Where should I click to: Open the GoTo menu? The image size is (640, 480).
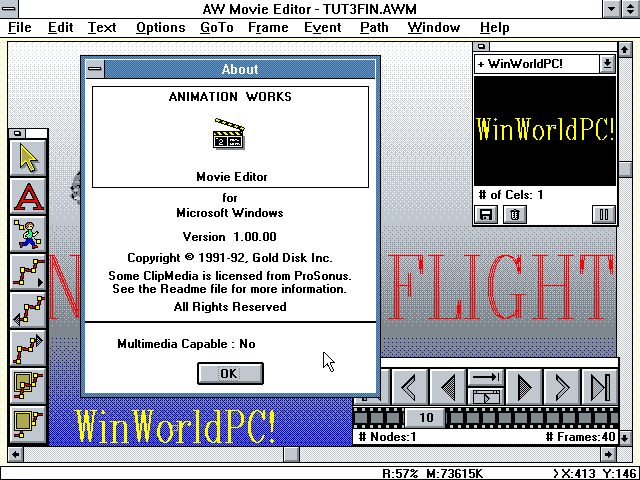click(217, 28)
